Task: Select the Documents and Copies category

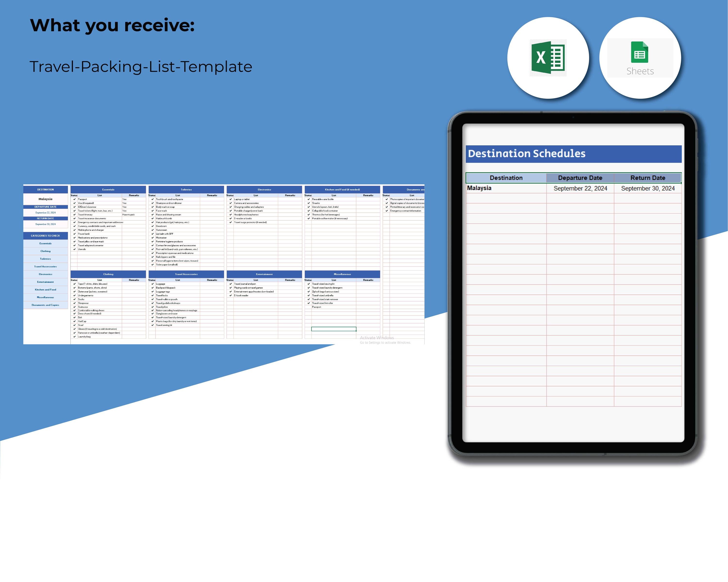Action: (x=46, y=305)
